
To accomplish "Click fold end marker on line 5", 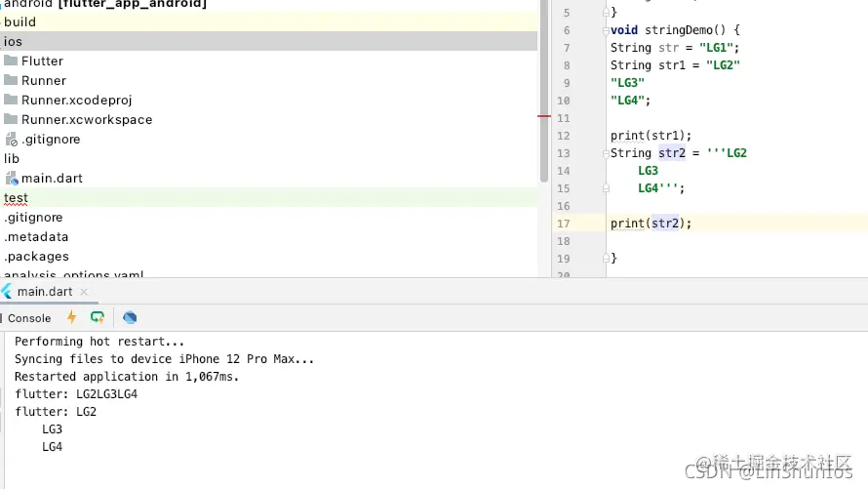I will 606,12.
